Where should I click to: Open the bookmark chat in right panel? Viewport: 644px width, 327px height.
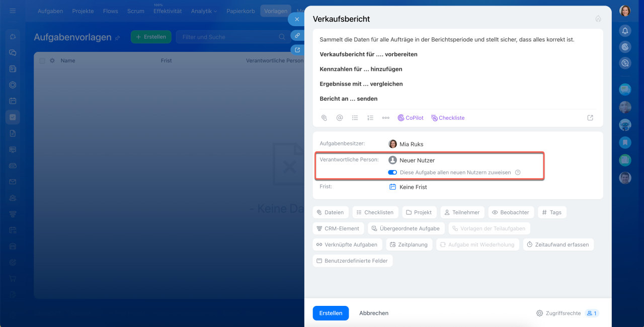pyautogui.click(x=625, y=142)
